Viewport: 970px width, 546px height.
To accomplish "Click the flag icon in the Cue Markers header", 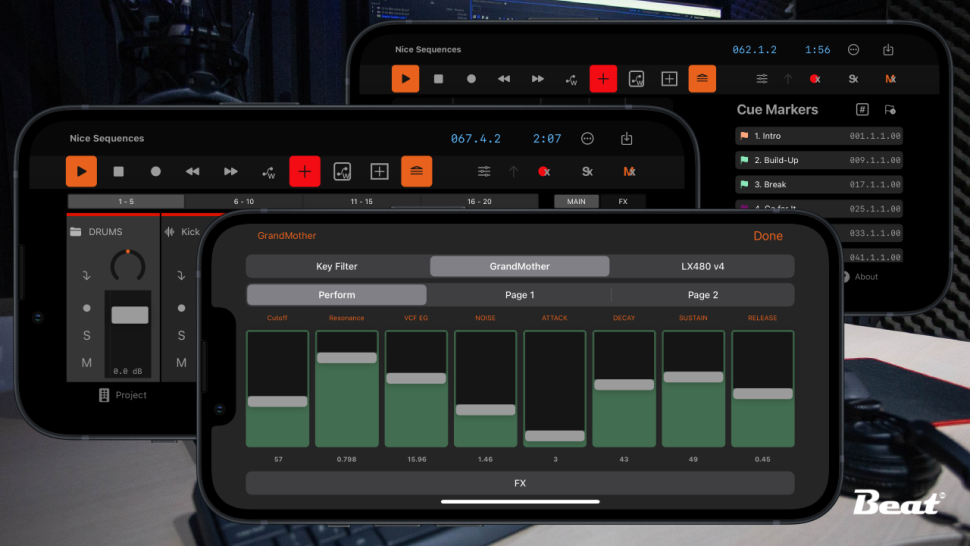I will (x=890, y=110).
